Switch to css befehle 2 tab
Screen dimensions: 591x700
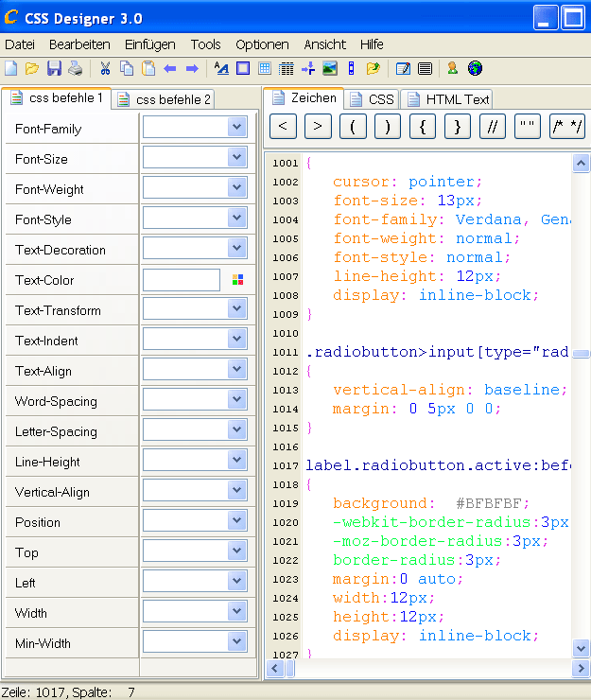coord(164,99)
